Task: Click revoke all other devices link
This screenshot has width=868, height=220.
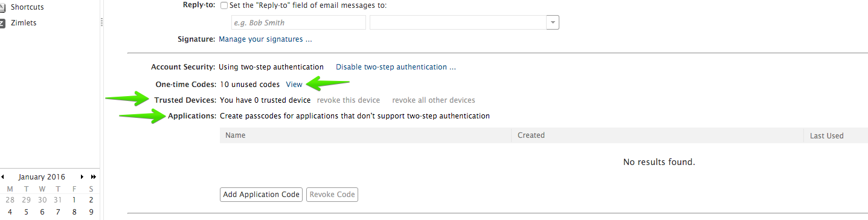Action: pos(434,100)
